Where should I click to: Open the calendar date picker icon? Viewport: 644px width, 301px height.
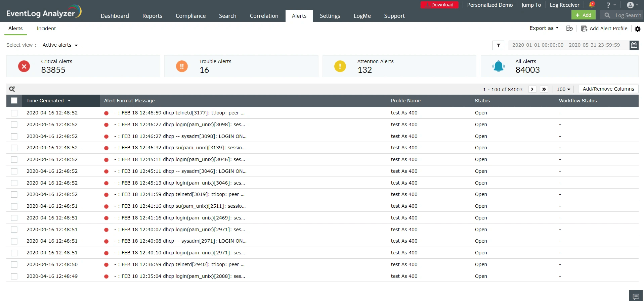(634, 45)
